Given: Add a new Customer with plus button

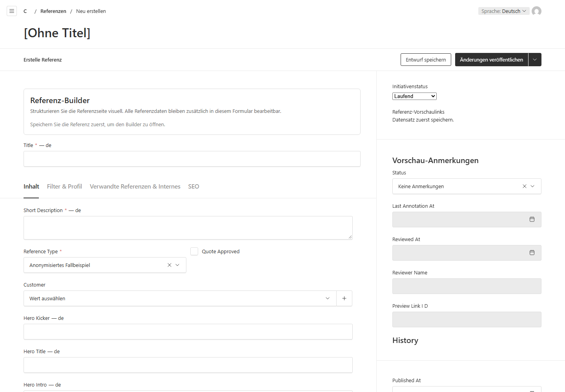Looking at the screenshot, I should 344,298.
